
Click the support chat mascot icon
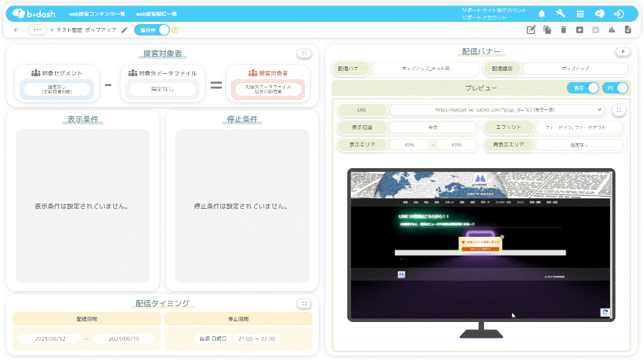599,14
